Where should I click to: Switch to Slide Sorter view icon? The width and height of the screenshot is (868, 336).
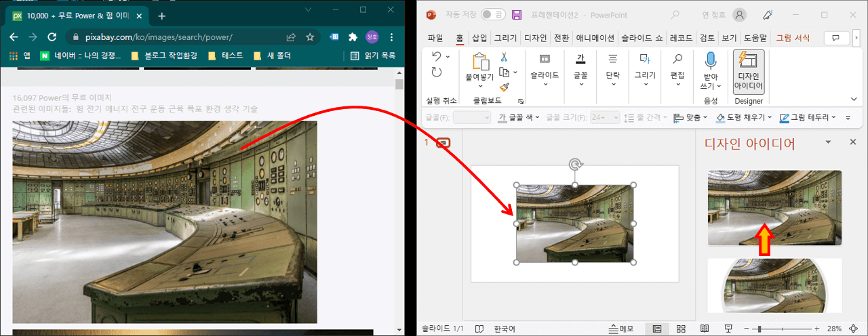(680, 329)
